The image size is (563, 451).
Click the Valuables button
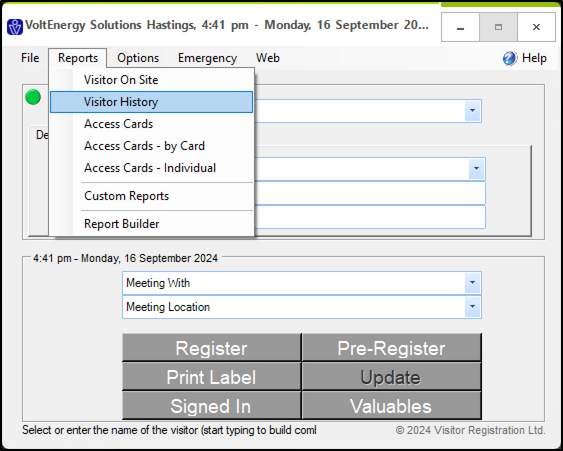pyautogui.click(x=391, y=406)
